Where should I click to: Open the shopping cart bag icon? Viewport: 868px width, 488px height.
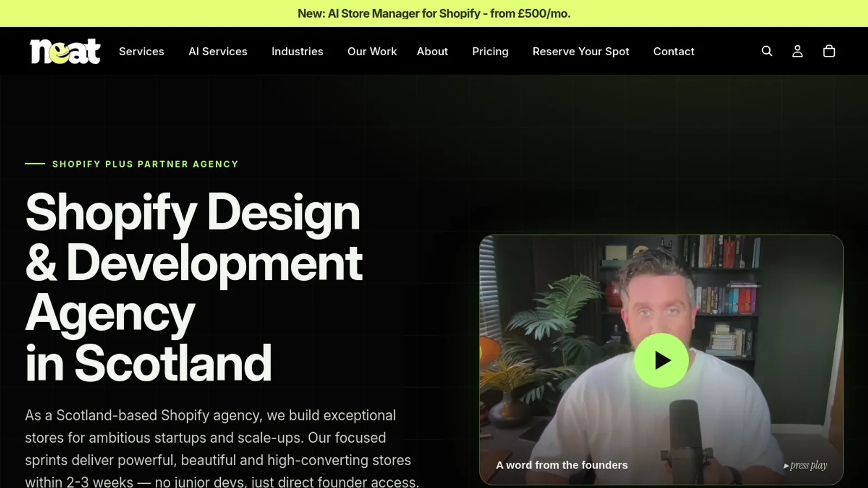pos(829,51)
